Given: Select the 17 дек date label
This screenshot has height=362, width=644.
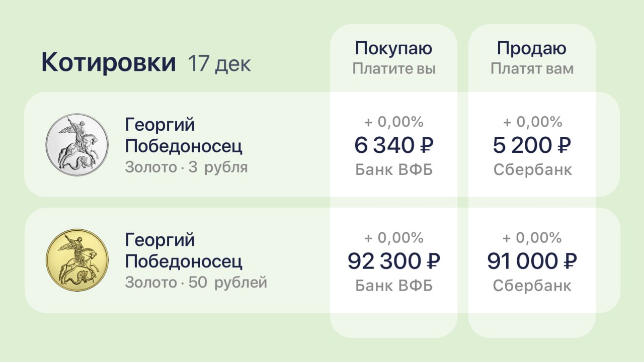Looking at the screenshot, I should coord(219,64).
